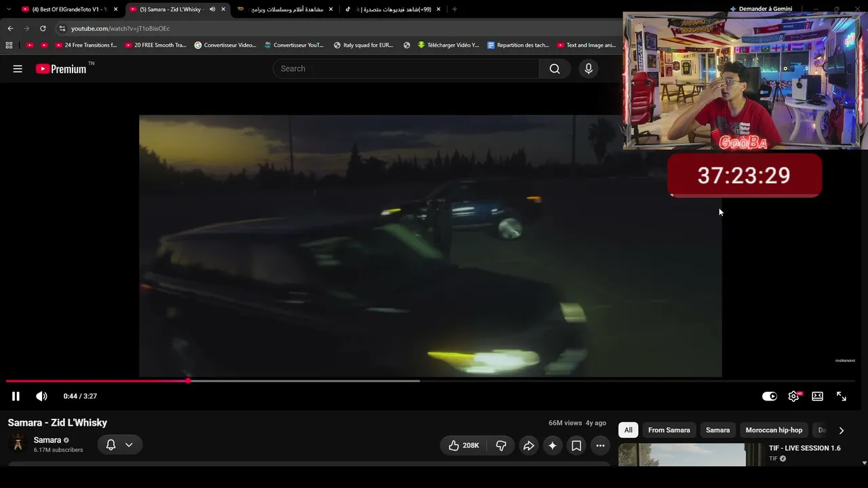Click the youtube.com address bar URL
The height and width of the screenshot is (488, 868).
[x=120, y=28]
